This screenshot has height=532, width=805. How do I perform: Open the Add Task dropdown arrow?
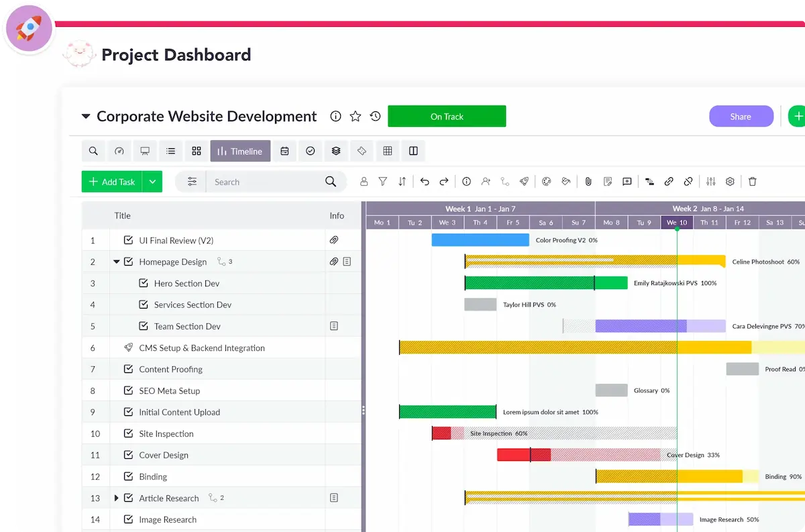point(152,182)
